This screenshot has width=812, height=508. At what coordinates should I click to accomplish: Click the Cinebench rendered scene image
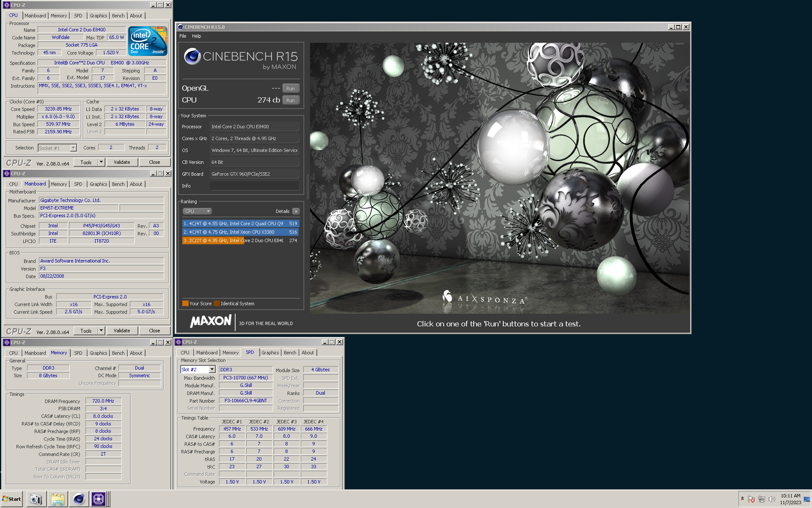(x=499, y=178)
